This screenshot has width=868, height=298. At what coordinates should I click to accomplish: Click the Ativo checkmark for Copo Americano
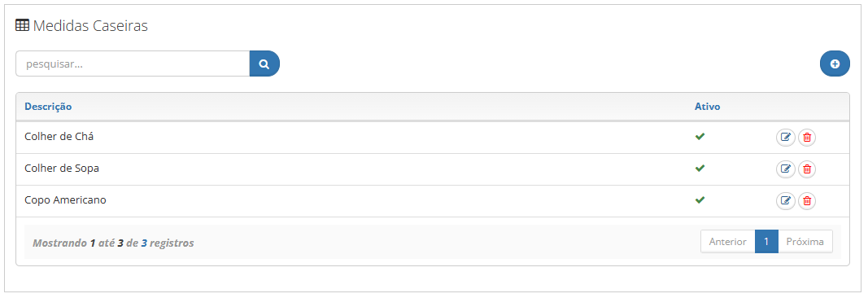click(700, 199)
